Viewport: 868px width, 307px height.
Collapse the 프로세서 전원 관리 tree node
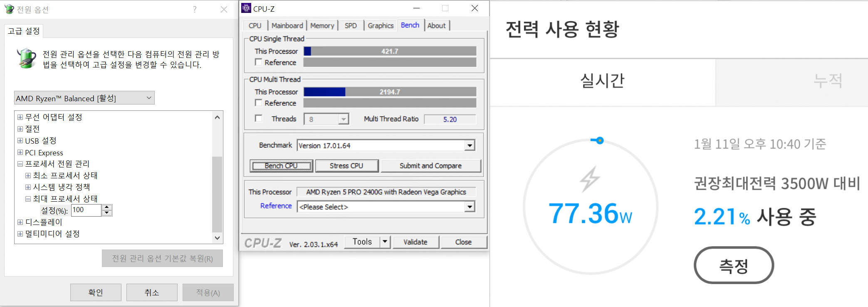20,164
